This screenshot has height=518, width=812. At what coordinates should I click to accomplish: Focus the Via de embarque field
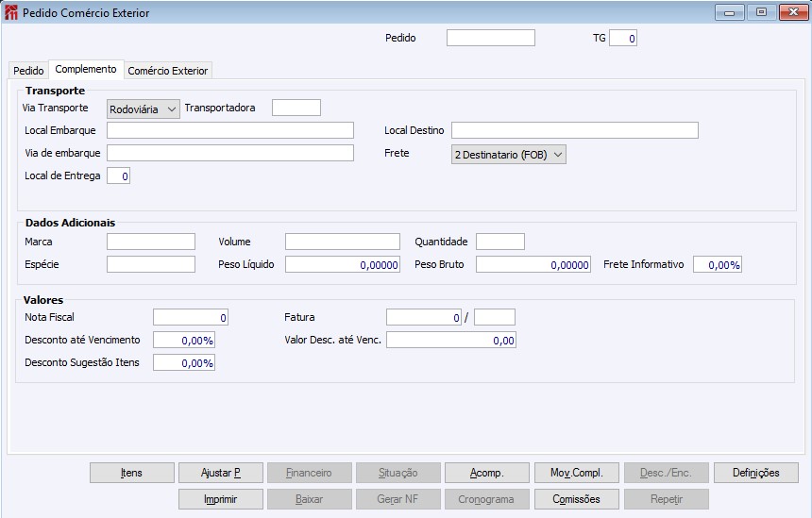point(230,153)
